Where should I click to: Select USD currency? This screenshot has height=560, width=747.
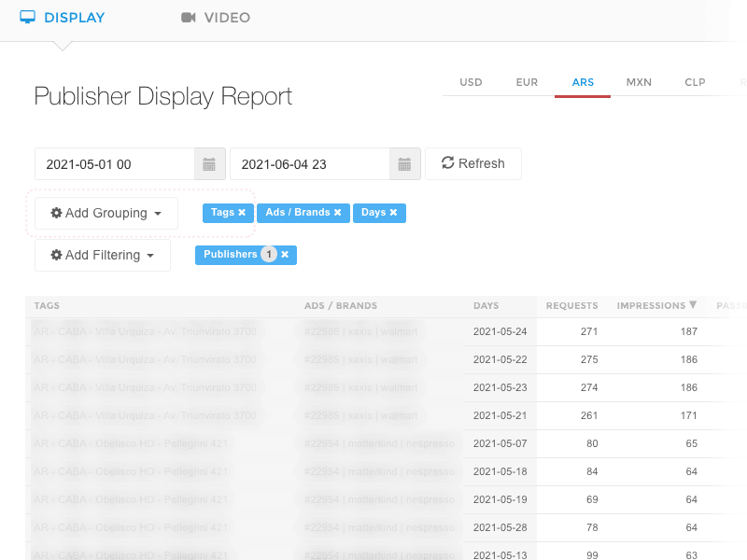coord(471,82)
